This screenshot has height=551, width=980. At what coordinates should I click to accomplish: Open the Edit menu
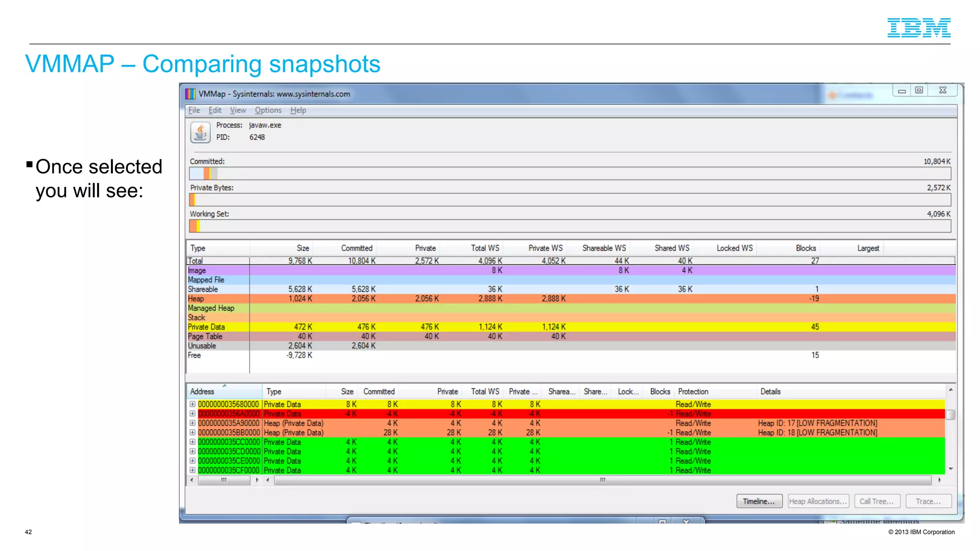pyautogui.click(x=215, y=110)
